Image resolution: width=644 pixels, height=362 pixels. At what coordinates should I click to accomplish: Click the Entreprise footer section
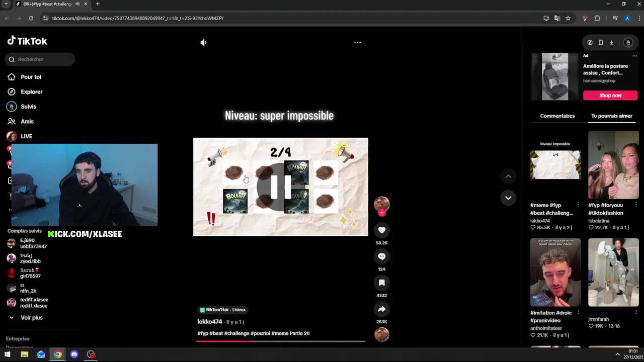(x=18, y=339)
